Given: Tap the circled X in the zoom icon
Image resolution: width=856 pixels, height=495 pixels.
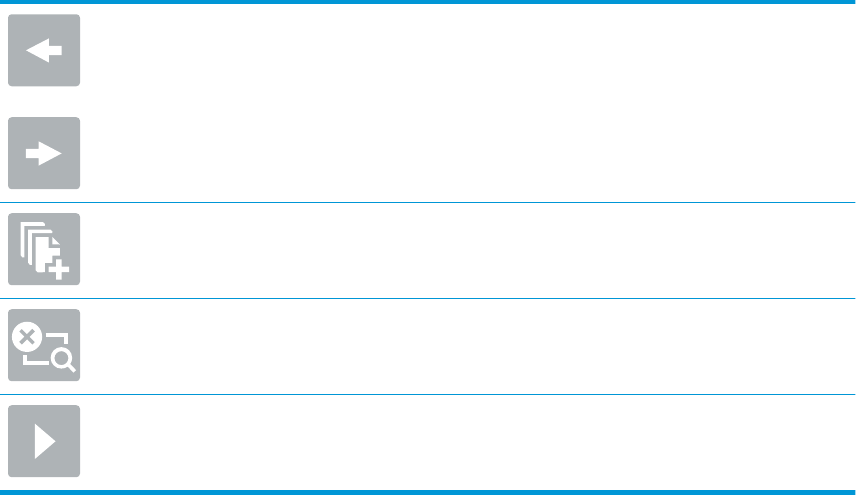Looking at the screenshot, I should tap(27, 337).
